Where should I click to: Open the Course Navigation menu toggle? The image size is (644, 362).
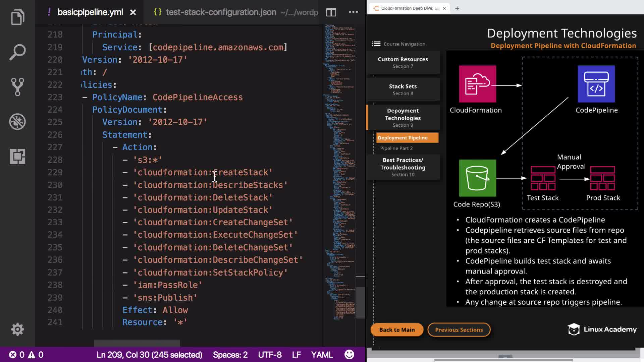point(376,44)
